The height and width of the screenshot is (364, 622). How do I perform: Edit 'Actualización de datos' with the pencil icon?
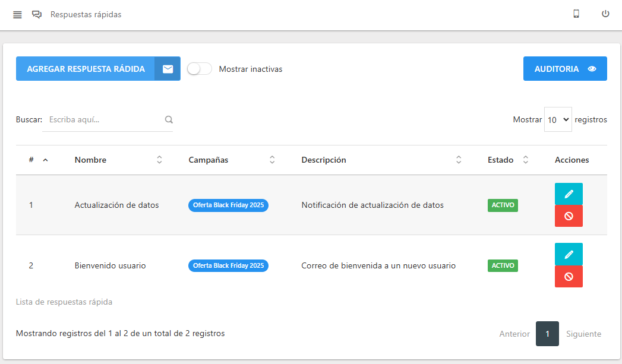569,194
